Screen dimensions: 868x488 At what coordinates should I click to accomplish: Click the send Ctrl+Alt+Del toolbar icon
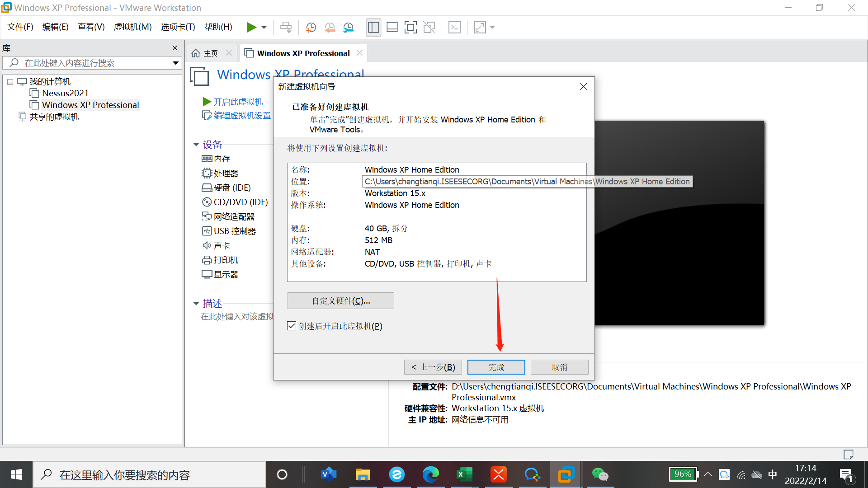tap(286, 28)
